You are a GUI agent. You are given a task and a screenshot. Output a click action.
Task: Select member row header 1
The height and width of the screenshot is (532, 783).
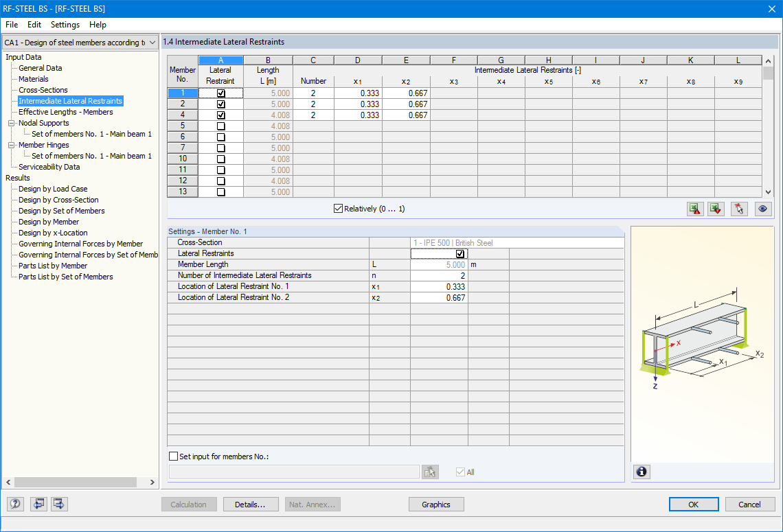tap(182, 93)
